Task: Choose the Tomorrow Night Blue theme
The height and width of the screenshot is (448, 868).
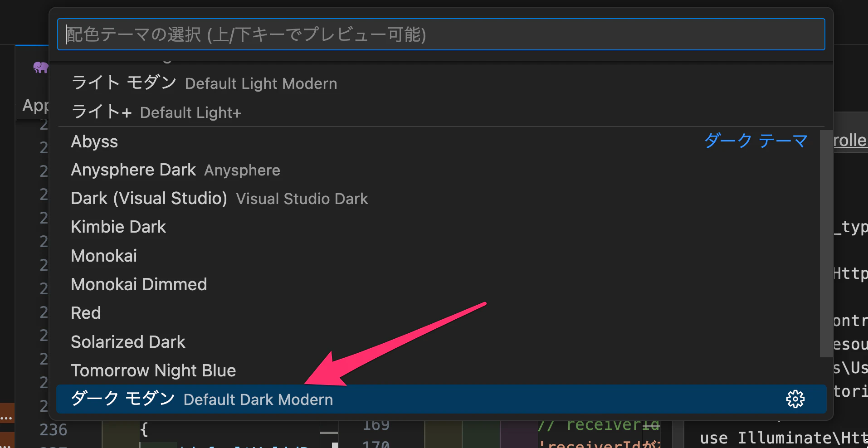Action: click(441, 370)
